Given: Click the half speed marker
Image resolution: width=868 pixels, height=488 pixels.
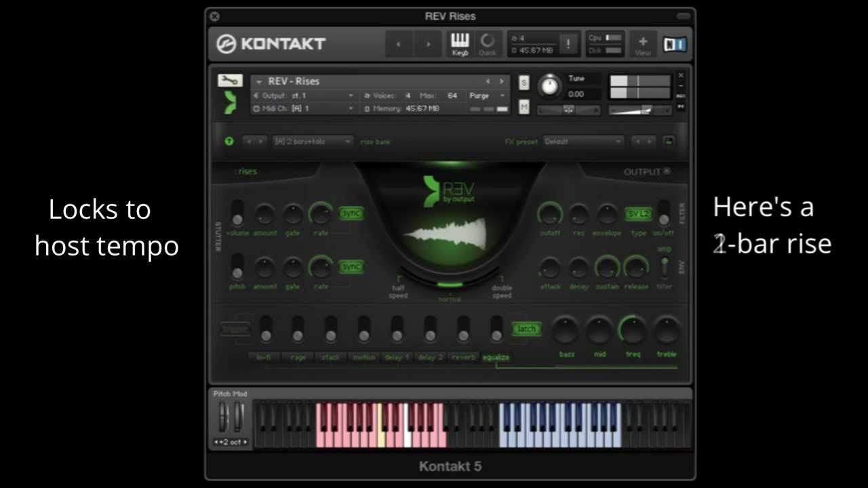Looking at the screenshot, I should 398,287.
